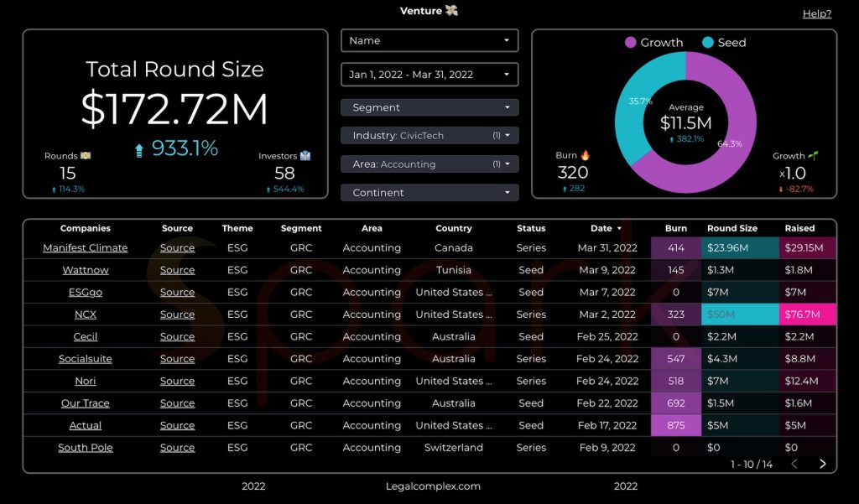Open the Manifest Climate company link
859x504 pixels.
(86, 247)
